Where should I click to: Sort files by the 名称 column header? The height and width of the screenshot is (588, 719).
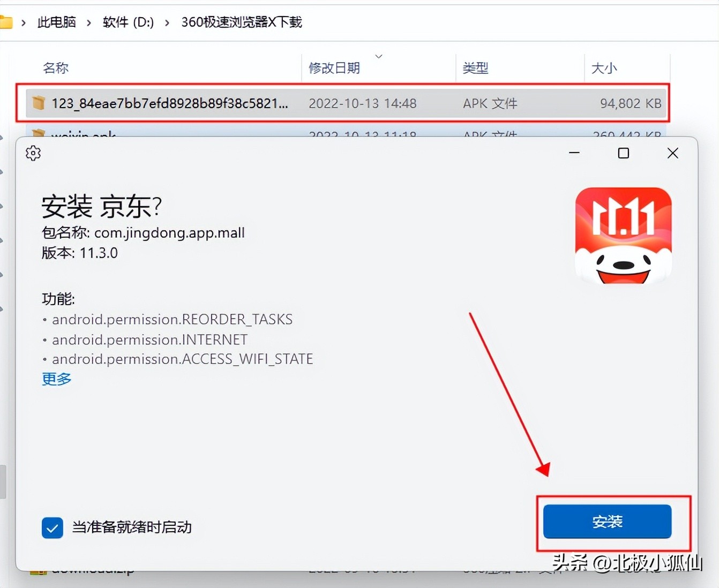(x=55, y=67)
